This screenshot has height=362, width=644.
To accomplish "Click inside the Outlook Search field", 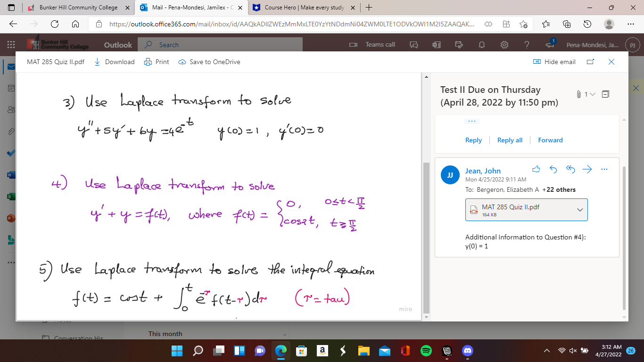I will [212, 44].
